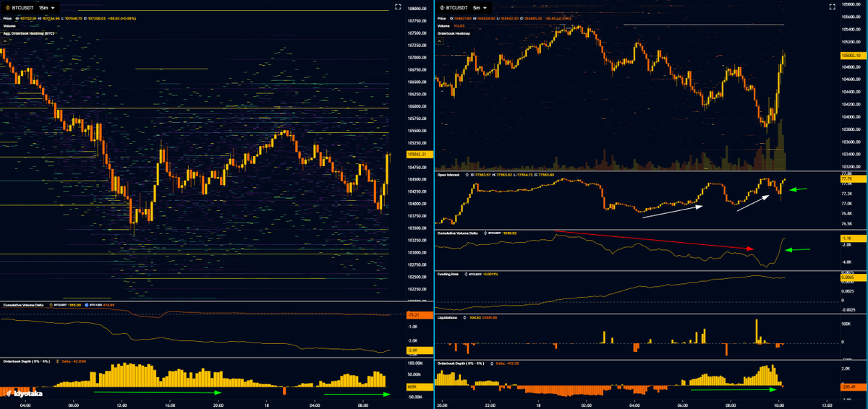Select the Agg. Orderbook Heatmap (BTC) indicator label
This screenshot has height=409, width=868.
tap(28, 33)
